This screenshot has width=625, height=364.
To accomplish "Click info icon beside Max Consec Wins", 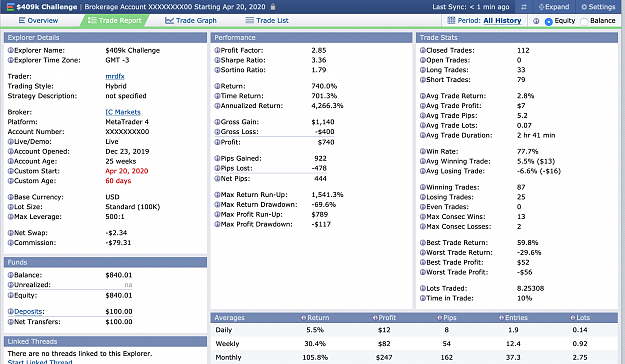I will click(x=423, y=216).
